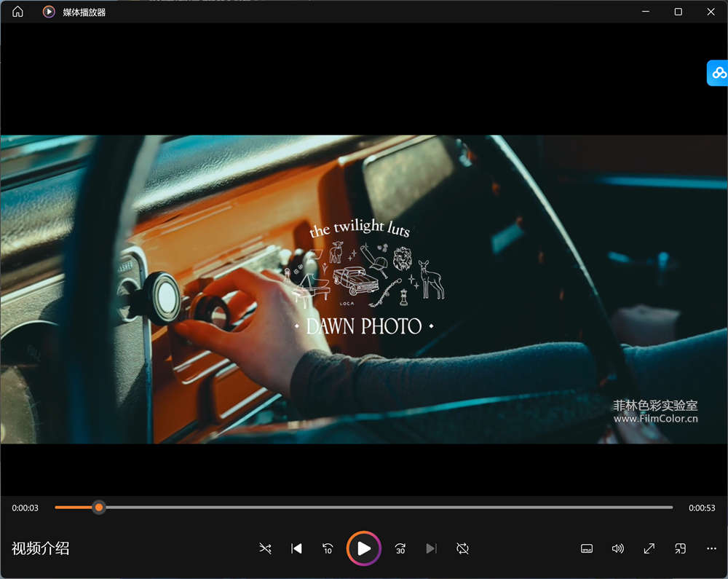The width and height of the screenshot is (728, 579).
Task: Open the subtitles and captions menu
Action: point(587,548)
